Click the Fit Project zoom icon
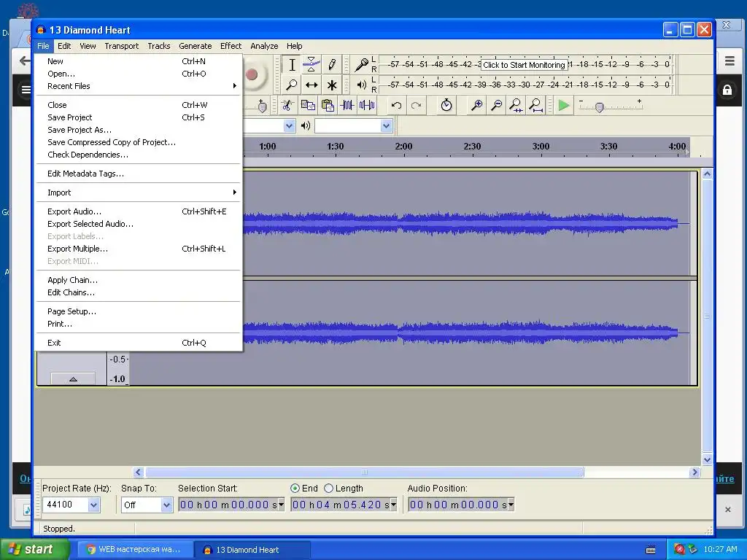Image resolution: width=747 pixels, height=560 pixels. click(536, 105)
